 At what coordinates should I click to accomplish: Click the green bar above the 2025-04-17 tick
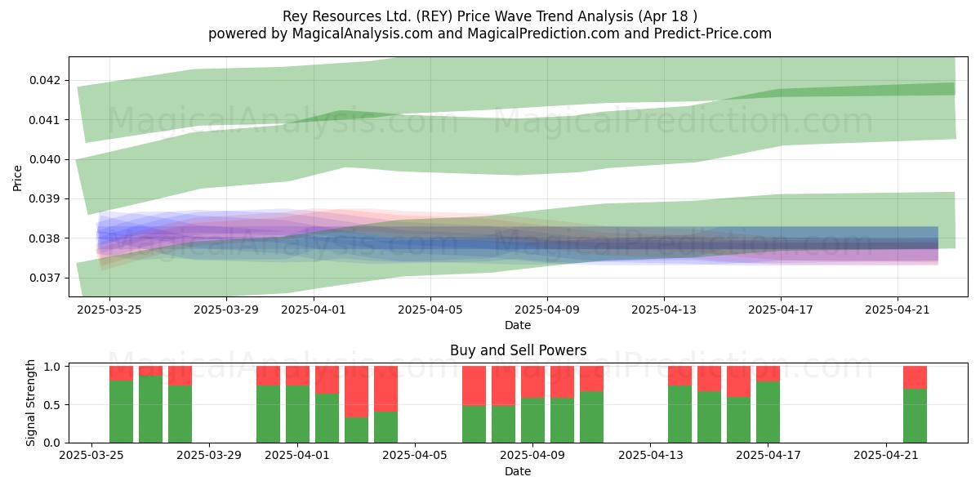point(768,412)
